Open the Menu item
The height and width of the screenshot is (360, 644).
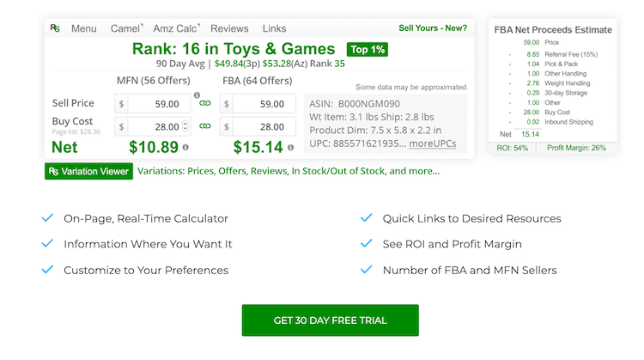(83, 28)
